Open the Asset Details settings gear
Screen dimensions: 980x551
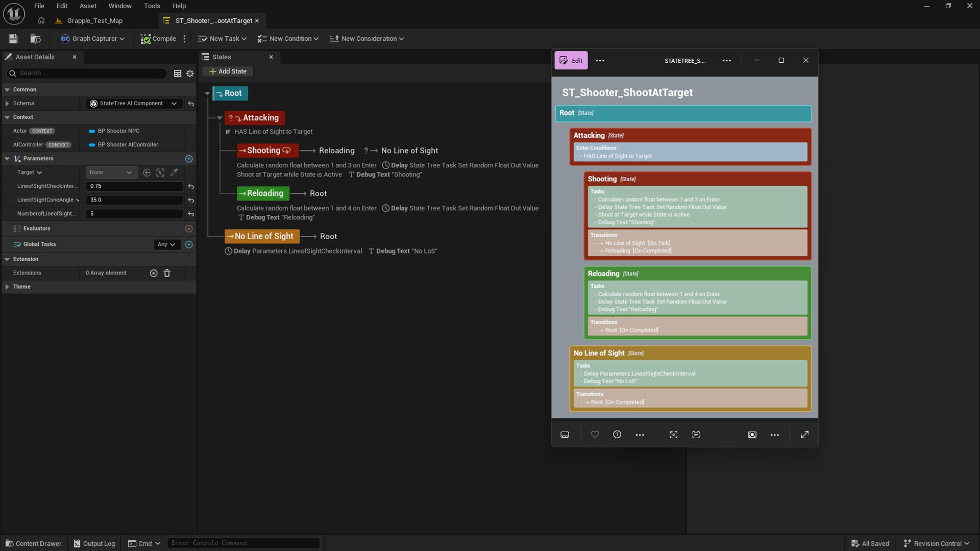(x=190, y=73)
